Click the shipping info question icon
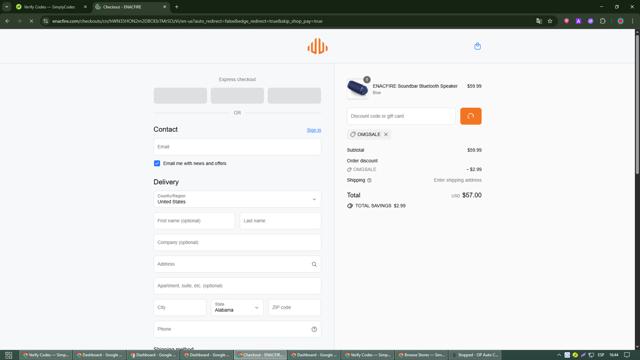This screenshot has height=360, width=640. [x=369, y=180]
